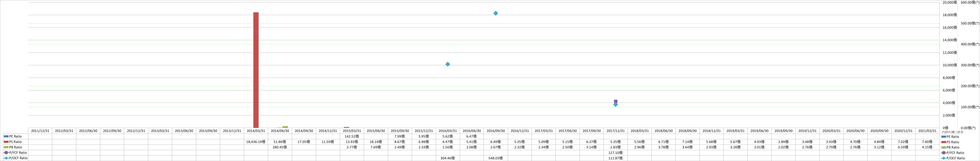Select the 51.86倍 PS Ratio value

pos(280,142)
